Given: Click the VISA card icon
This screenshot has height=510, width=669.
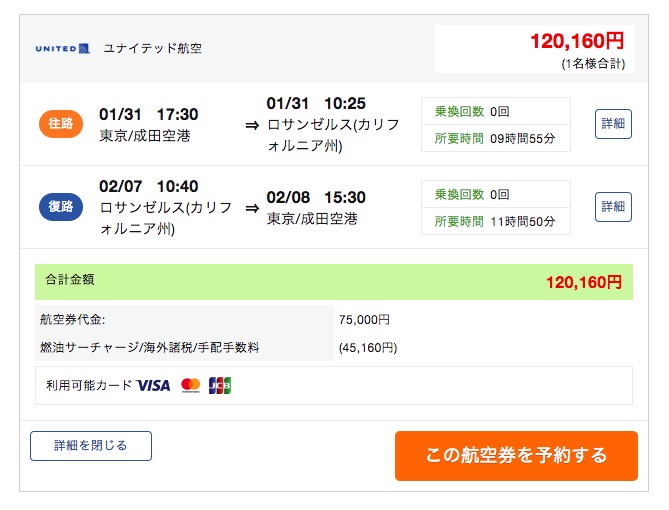Looking at the screenshot, I should coord(154,385).
